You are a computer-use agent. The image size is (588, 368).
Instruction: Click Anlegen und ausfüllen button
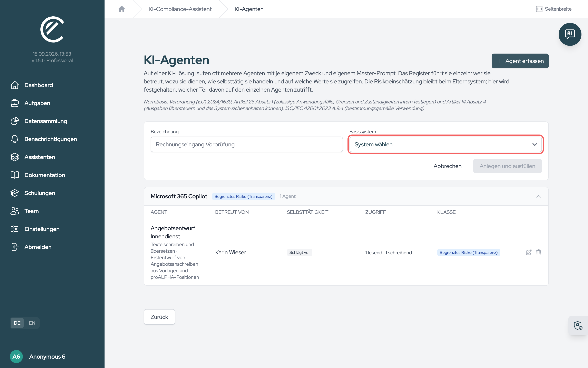click(x=507, y=166)
